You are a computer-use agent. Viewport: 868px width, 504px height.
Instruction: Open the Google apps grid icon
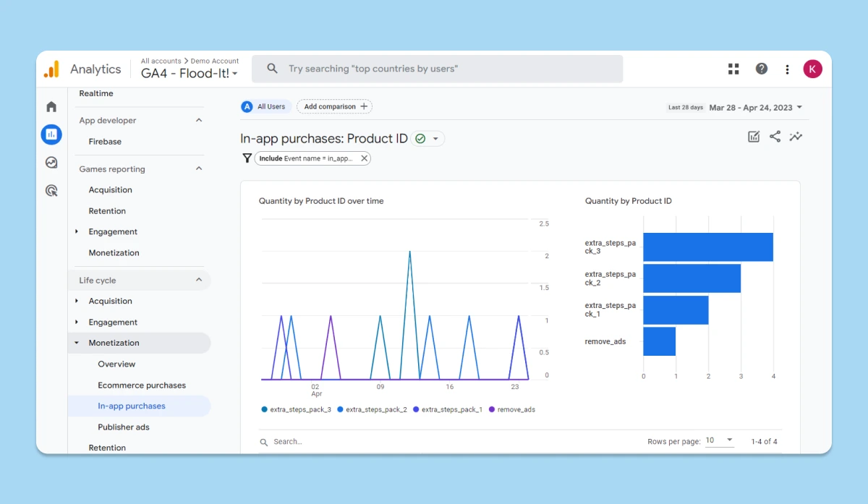tap(733, 69)
